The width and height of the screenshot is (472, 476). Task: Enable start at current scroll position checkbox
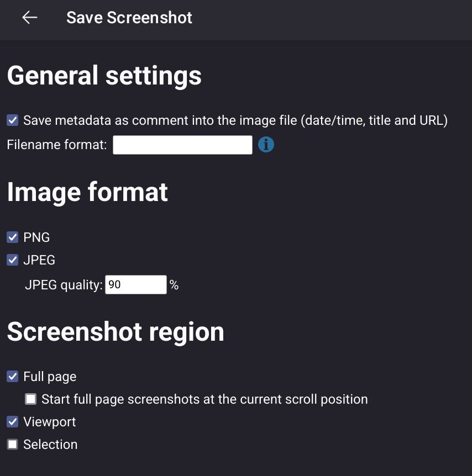(x=31, y=399)
